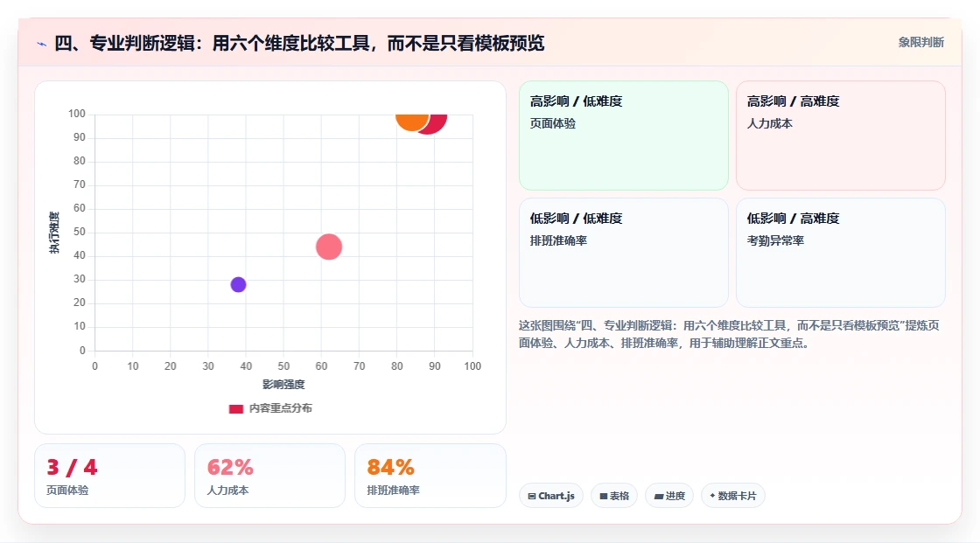The height and width of the screenshot is (543, 980).
Task: Click the 象限判断 label in the header
Action: [x=920, y=43]
